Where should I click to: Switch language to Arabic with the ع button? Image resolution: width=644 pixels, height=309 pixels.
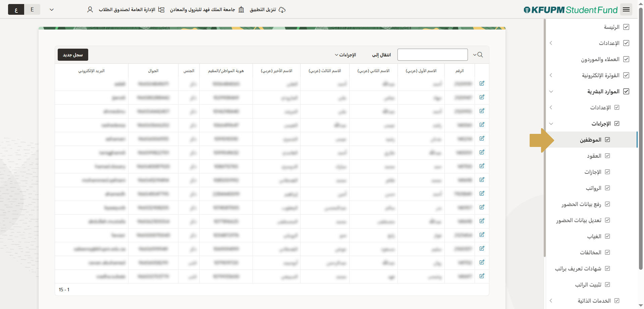[16, 9]
